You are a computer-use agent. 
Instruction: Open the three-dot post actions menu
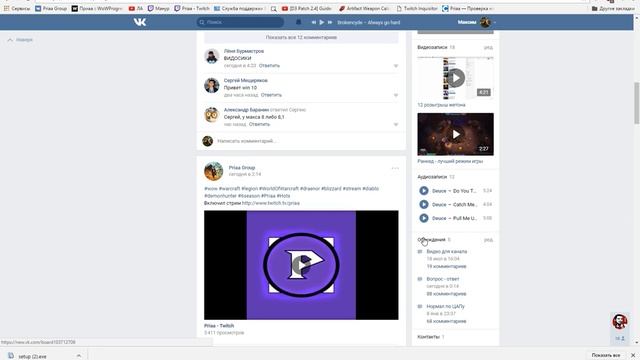[x=395, y=168]
